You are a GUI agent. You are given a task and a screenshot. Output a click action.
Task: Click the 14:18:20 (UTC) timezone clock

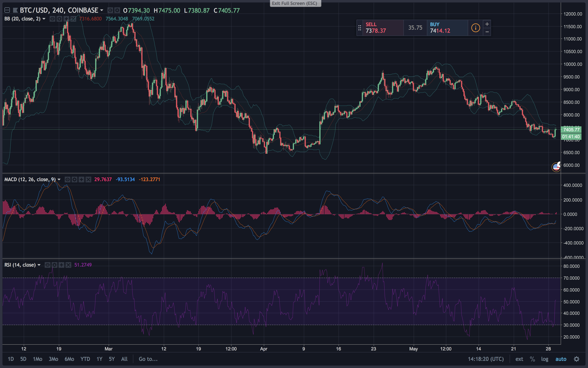(x=486, y=359)
